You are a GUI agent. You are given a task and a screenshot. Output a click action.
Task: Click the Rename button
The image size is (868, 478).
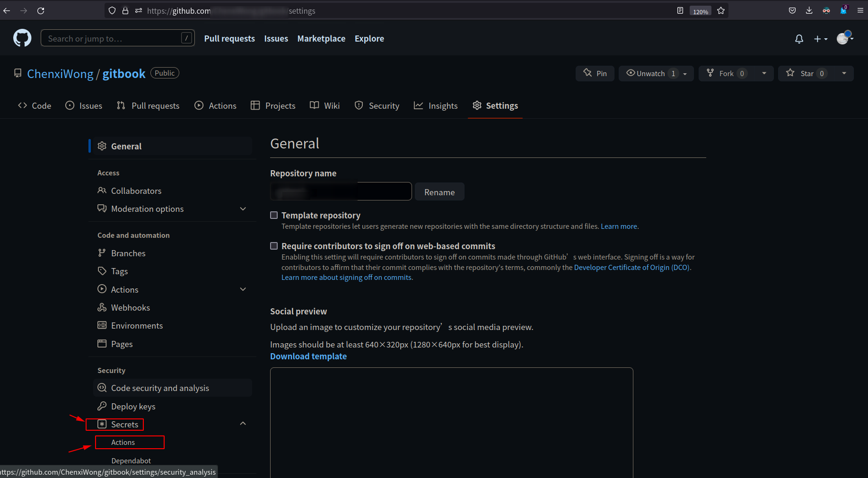coord(439,192)
